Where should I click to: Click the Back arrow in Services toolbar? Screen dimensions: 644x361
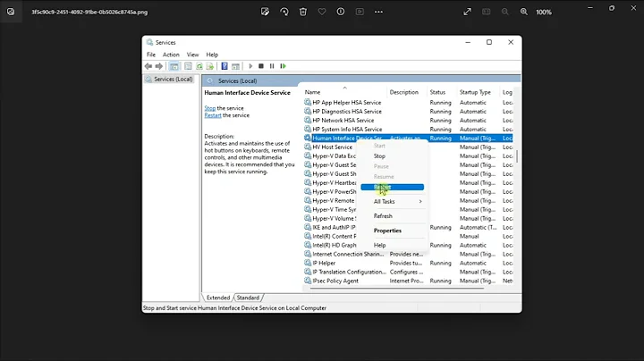pos(148,66)
